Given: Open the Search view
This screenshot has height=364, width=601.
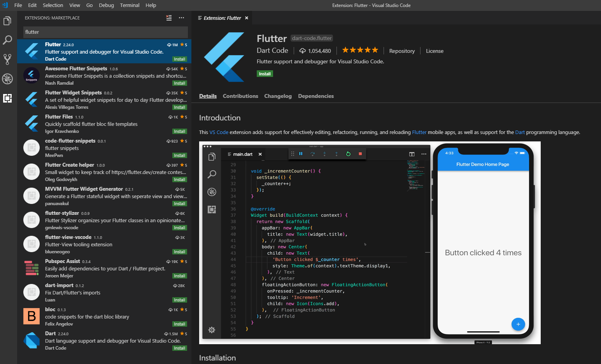Looking at the screenshot, I should [x=7, y=40].
